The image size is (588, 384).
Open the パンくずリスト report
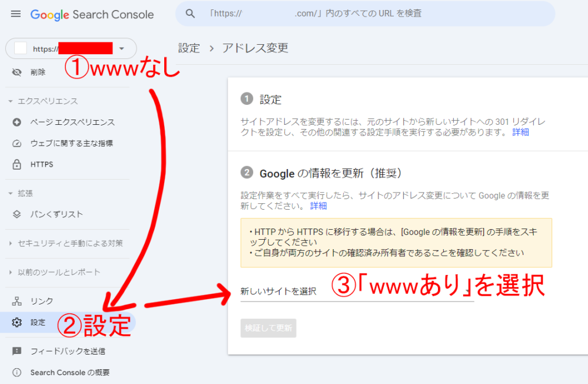[x=57, y=214]
